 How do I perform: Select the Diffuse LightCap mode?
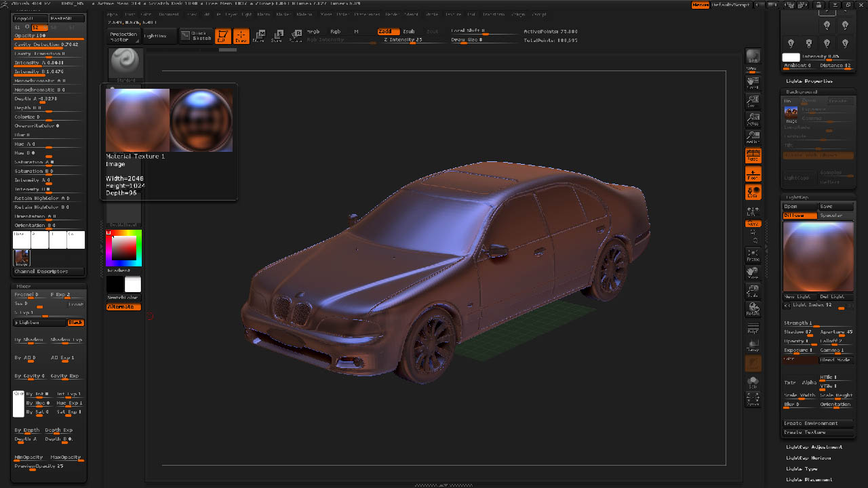pos(800,216)
